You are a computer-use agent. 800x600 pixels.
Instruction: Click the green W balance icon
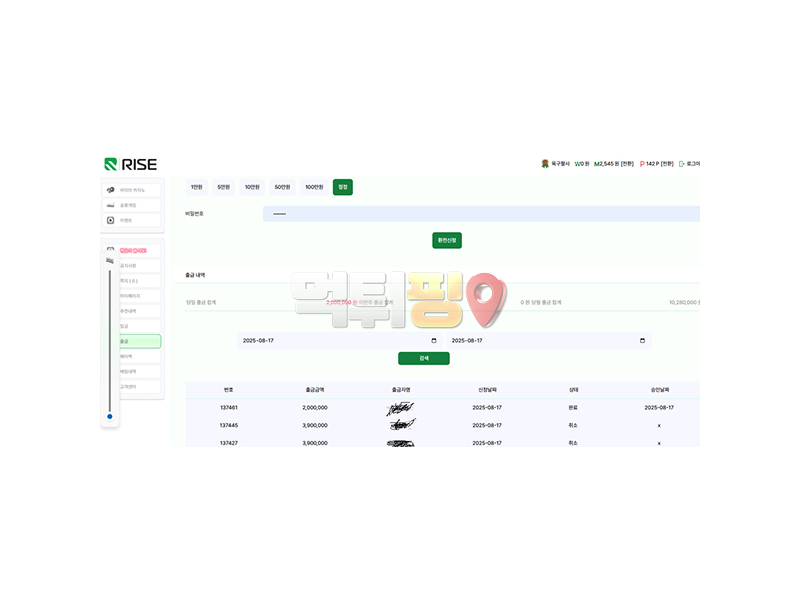(578, 164)
